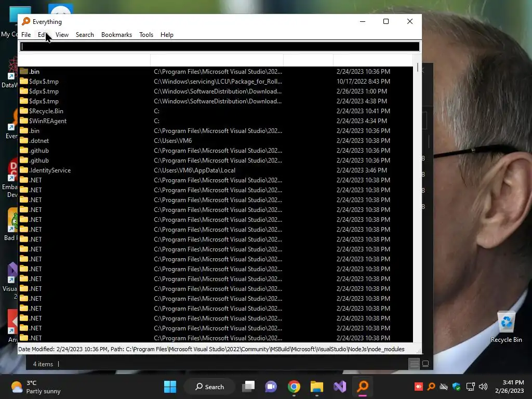
Task: Open the File menu
Action: [x=26, y=35]
